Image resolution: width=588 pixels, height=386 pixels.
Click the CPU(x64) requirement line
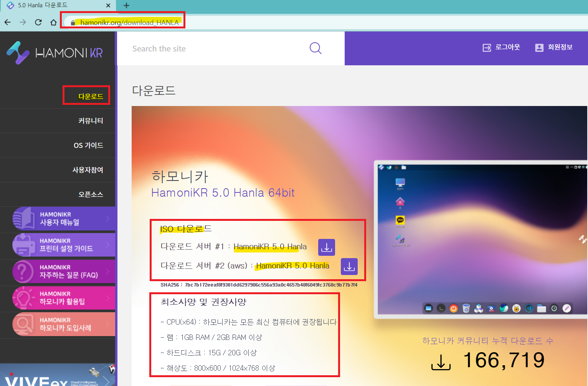point(249,322)
